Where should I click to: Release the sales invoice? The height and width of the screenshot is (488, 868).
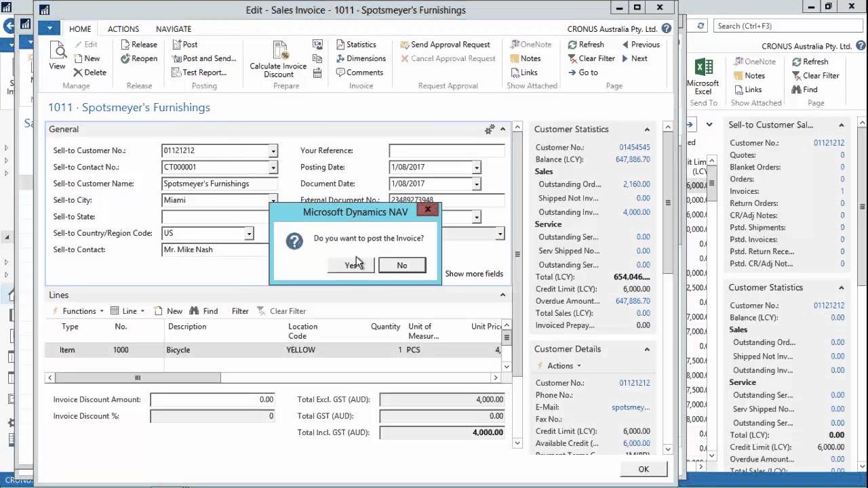click(x=139, y=45)
